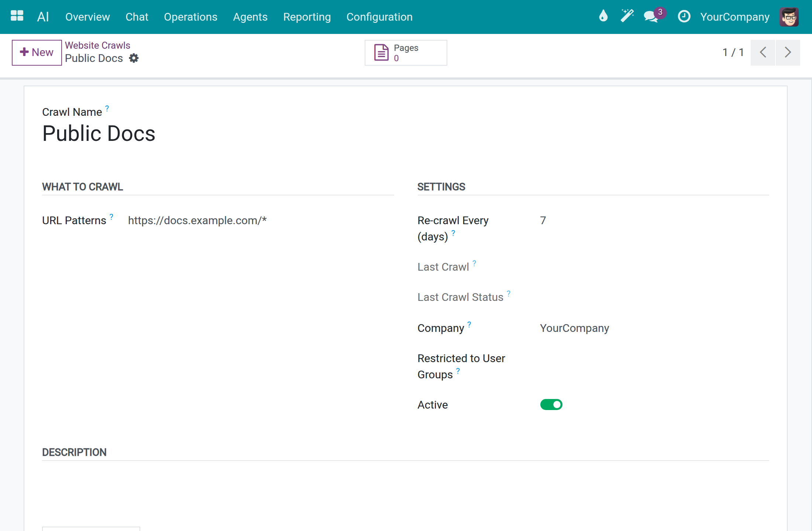Go back to Website Crawls breadcrumb

(97, 45)
